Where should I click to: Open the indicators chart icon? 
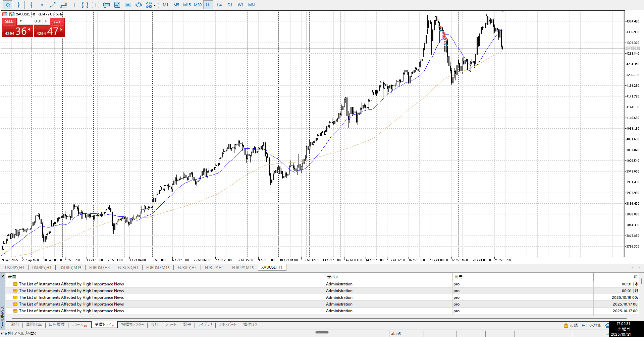tap(117, 5)
